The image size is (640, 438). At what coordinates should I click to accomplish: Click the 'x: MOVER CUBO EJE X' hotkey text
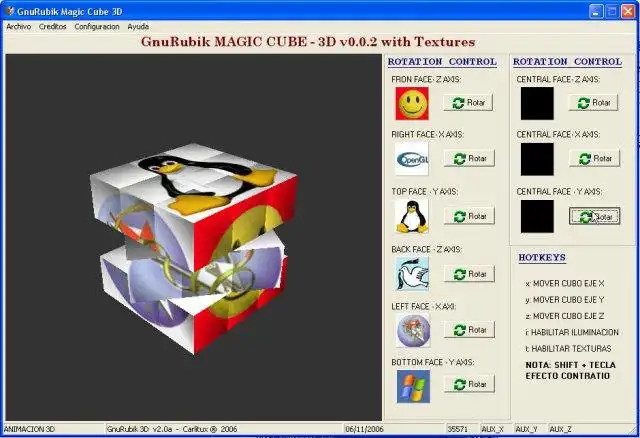click(565, 283)
